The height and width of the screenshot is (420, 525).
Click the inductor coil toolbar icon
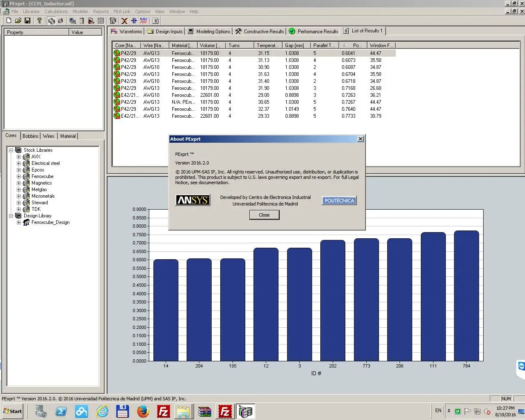[x=124, y=21]
